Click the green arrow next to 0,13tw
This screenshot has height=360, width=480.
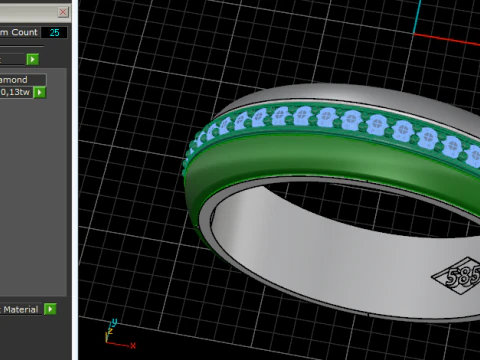click(40, 92)
